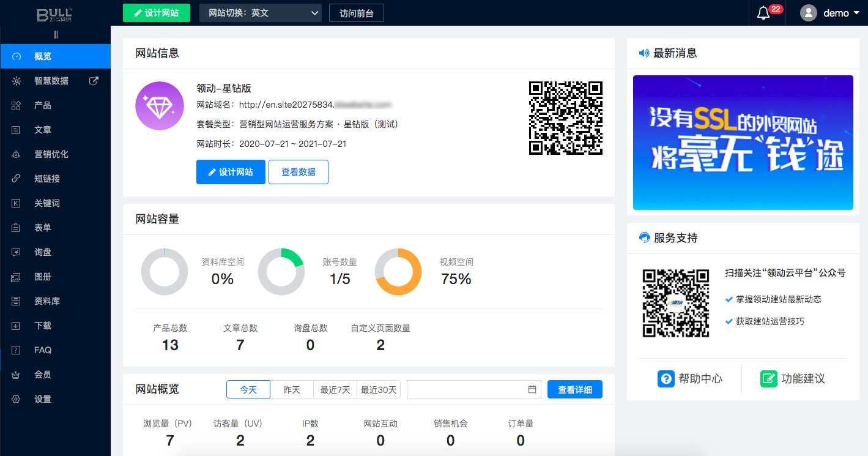868x456 pixels.
Task: Click the sidebar collapse handle icon
Action: (x=56, y=35)
